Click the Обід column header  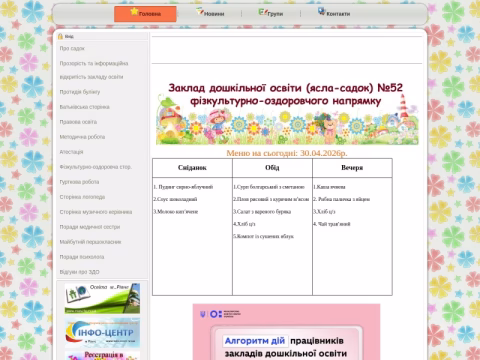(x=272, y=168)
